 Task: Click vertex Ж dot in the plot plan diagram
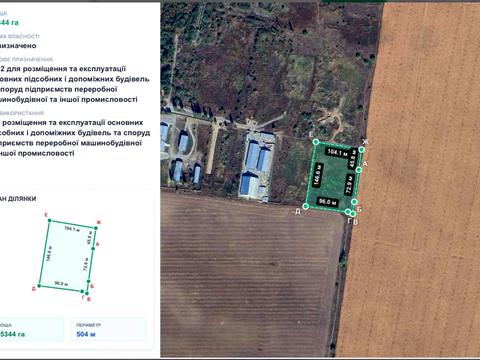(96, 228)
